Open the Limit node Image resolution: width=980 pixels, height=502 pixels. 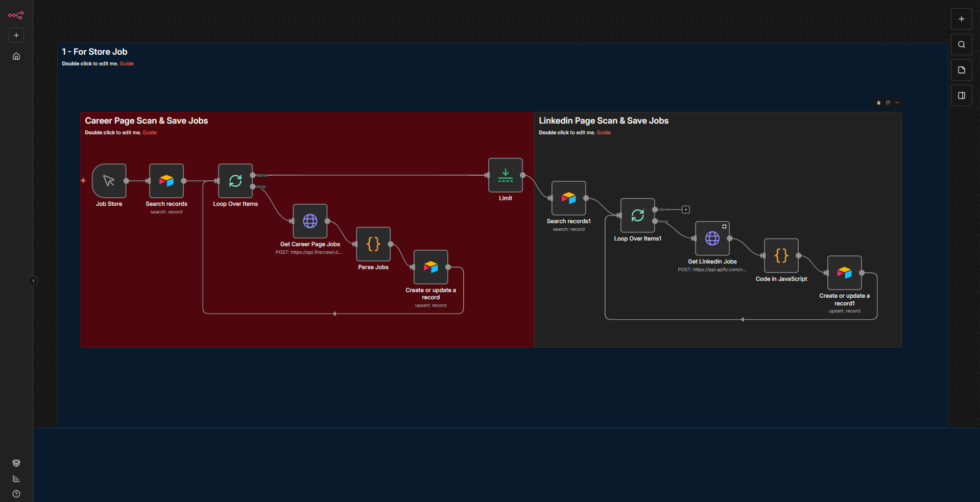[505, 175]
